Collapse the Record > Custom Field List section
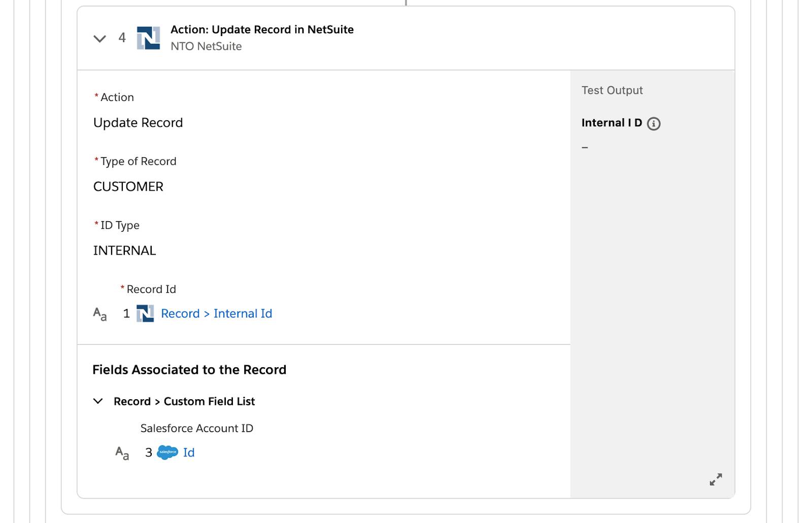 (98, 401)
